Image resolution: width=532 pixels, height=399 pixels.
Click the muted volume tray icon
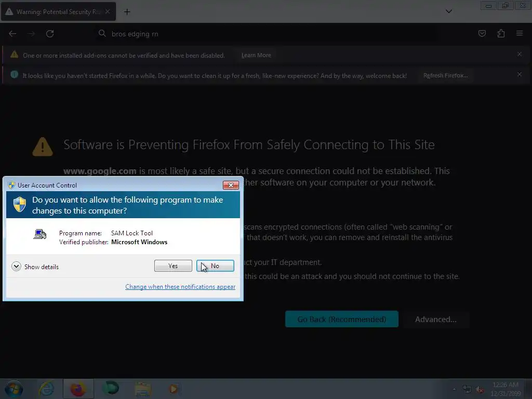click(480, 390)
